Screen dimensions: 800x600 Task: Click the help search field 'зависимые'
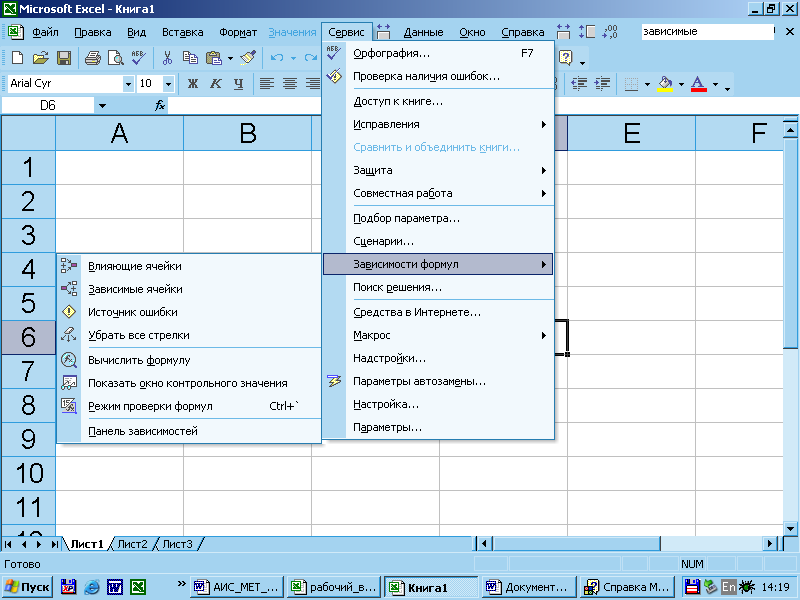coord(707,32)
